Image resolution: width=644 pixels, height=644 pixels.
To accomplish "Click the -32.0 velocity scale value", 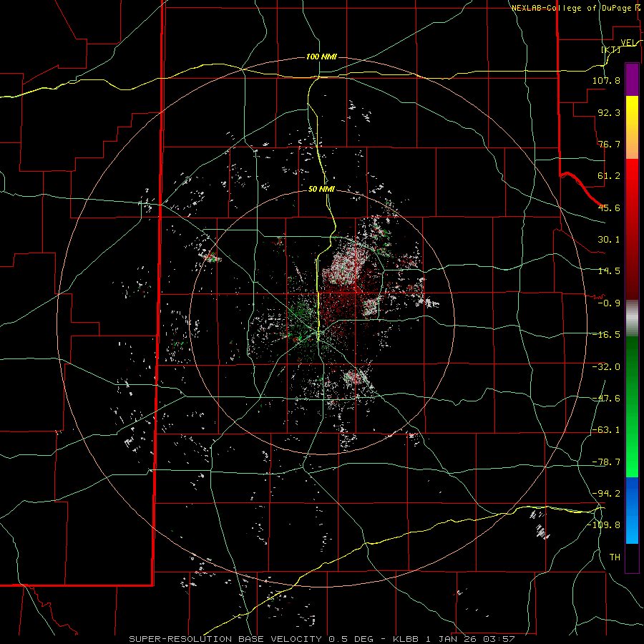I will (x=606, y=367).
